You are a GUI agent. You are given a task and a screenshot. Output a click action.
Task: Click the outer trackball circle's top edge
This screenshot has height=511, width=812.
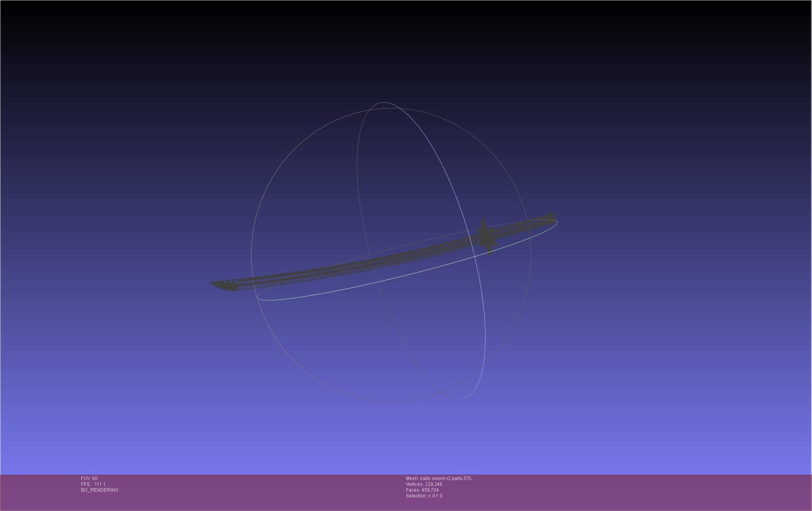[391, 108]
